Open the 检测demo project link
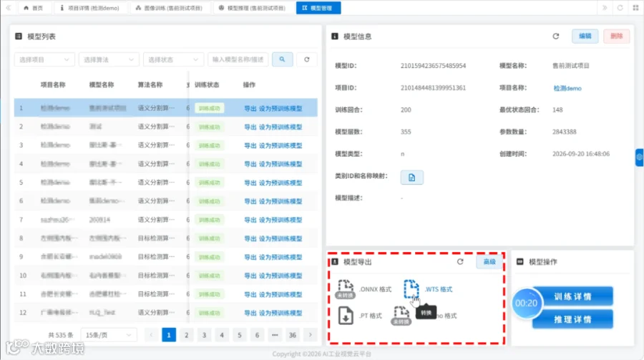 coord(567,88)
